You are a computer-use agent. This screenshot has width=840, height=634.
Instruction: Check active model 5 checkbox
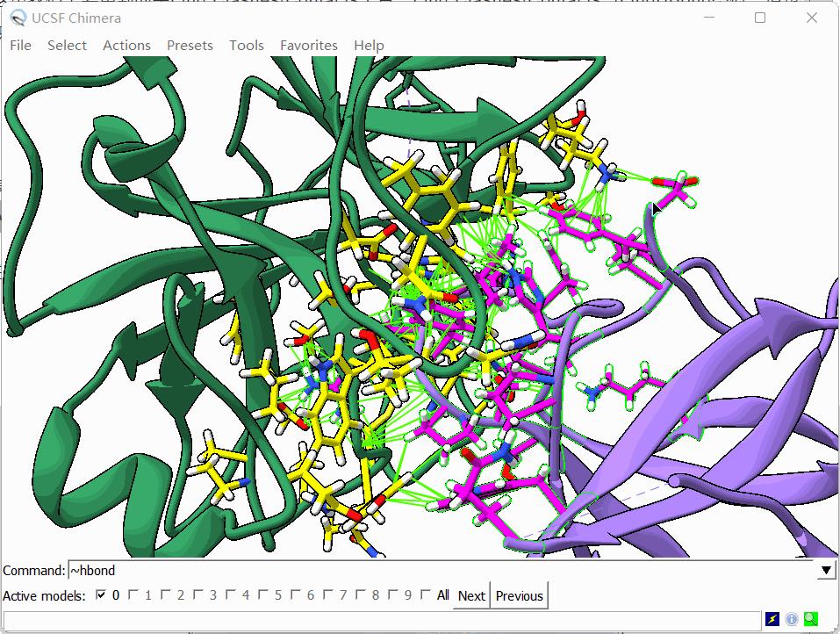263,594
